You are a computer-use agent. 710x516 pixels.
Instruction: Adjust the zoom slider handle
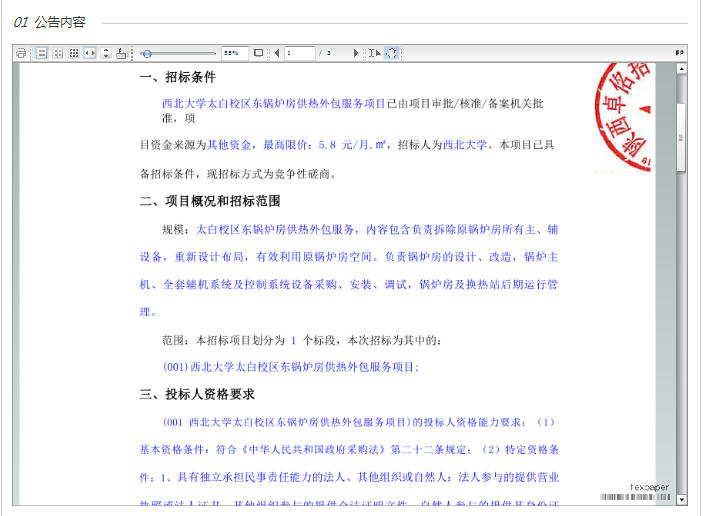pyautogui.click(x=147, y=53)
